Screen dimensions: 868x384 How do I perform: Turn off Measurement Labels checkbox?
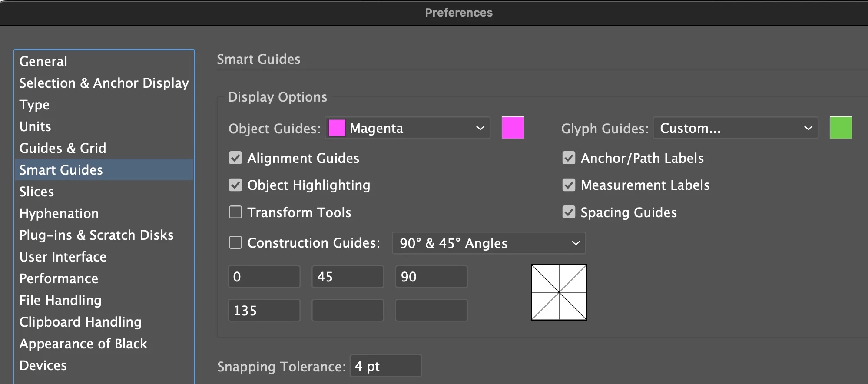pyautogui.click(x=569, y=185)
